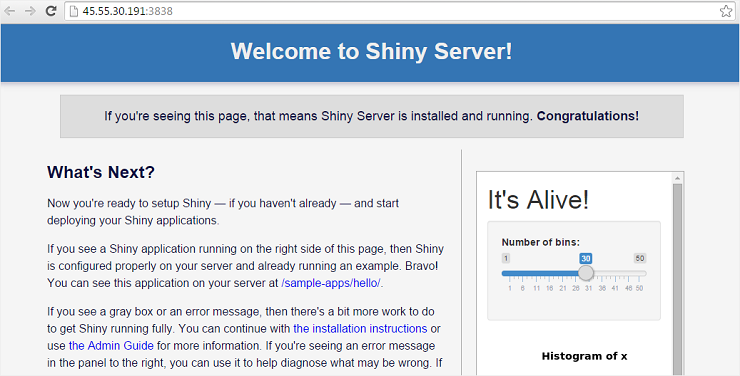The image size is (740, 376).
Task: Click the slider track near tick 11
Action: [536, 273]
